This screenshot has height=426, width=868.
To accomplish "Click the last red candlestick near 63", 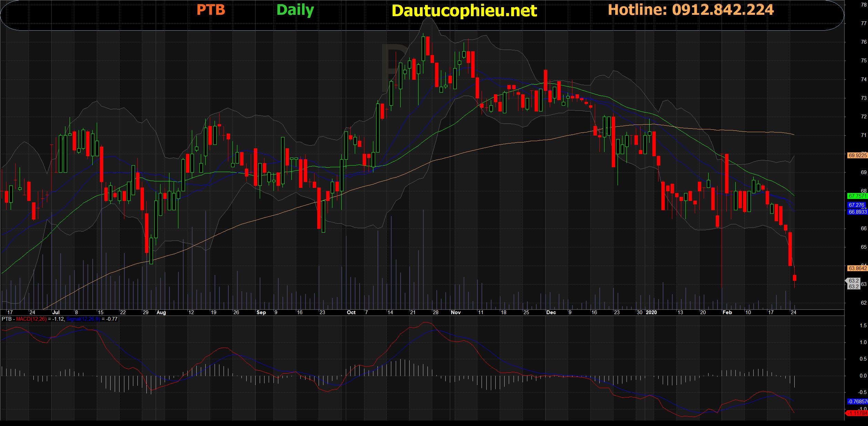I will pos(794,278).
